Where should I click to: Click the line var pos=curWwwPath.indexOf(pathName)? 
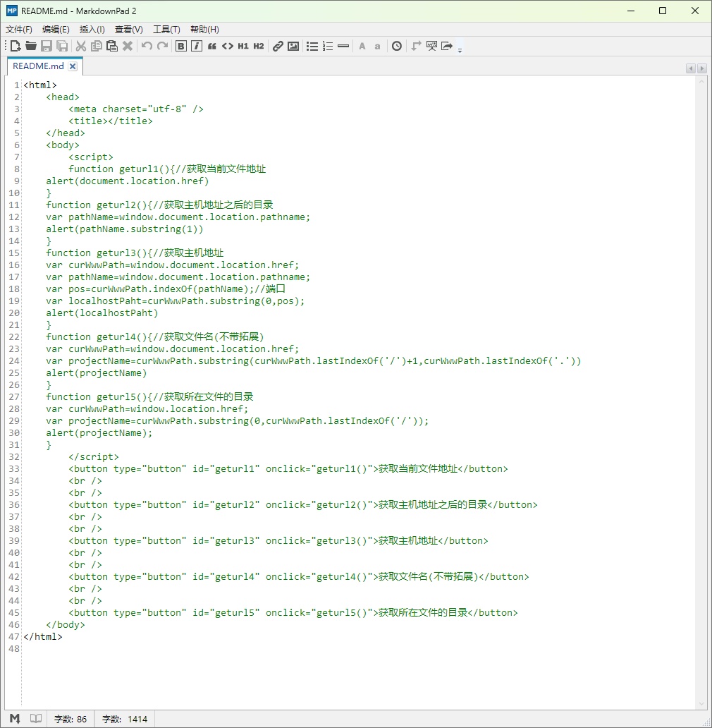pos(166,289)
